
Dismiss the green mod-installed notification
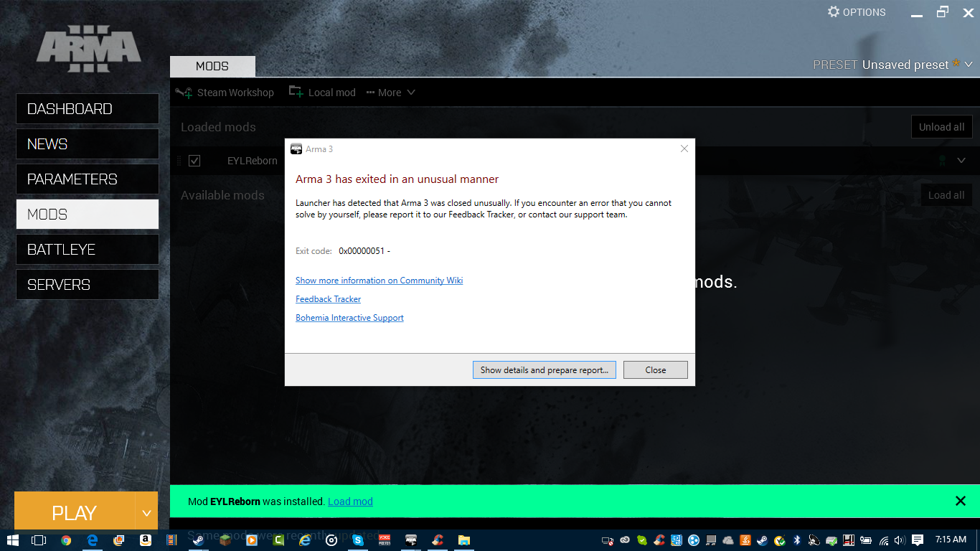[961, 501]
